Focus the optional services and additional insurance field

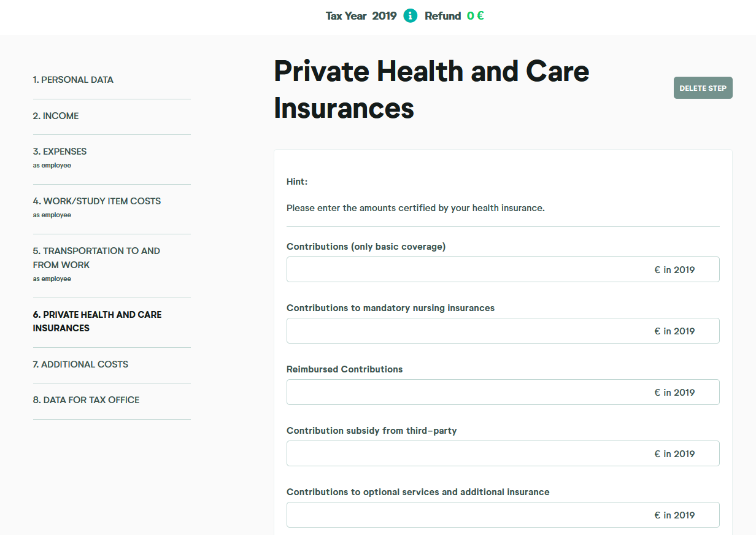tap(503, 515)
